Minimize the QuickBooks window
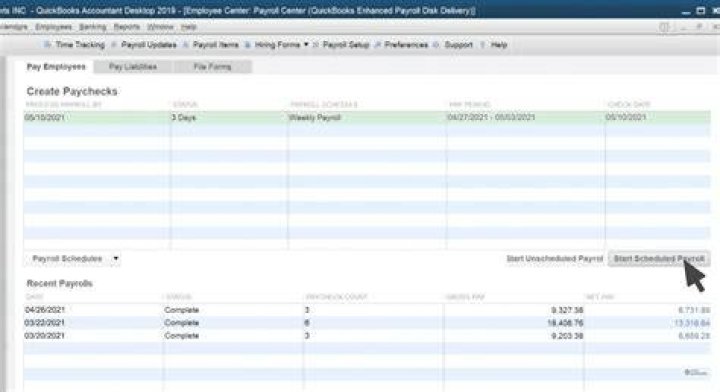The width and height of the screenshot is (720, 392). click(686, 11)
